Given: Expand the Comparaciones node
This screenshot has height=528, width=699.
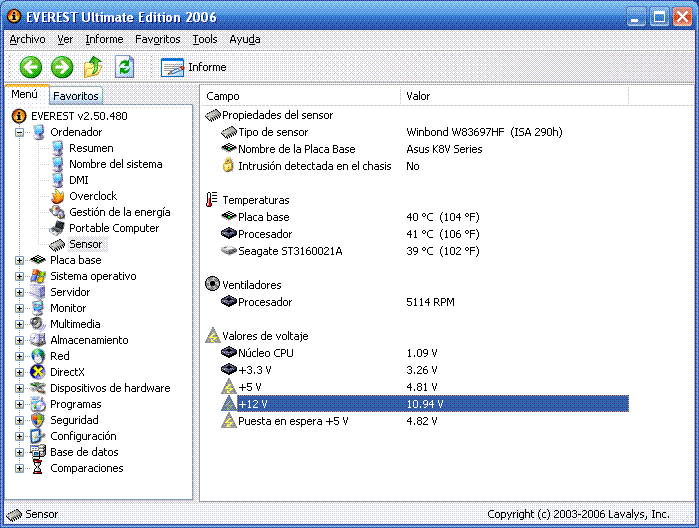Looking at the screenshot, I should tap(19, 468).
